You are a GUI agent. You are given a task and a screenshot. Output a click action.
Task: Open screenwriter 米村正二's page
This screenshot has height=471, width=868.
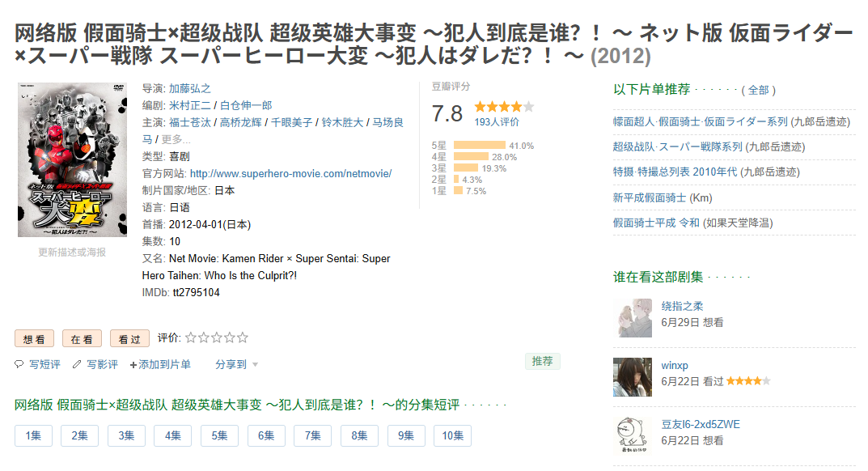click(190, 105)
